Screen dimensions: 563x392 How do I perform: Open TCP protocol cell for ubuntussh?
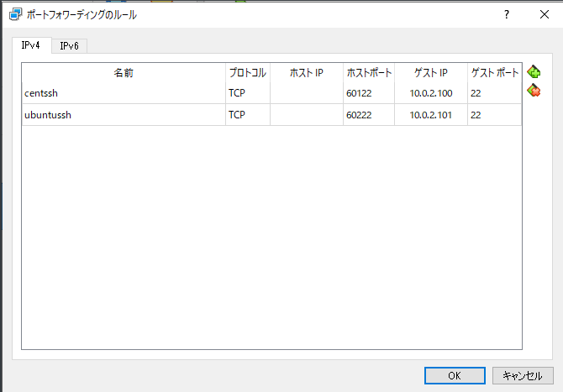pyautogui.click(x=248, y=115)
